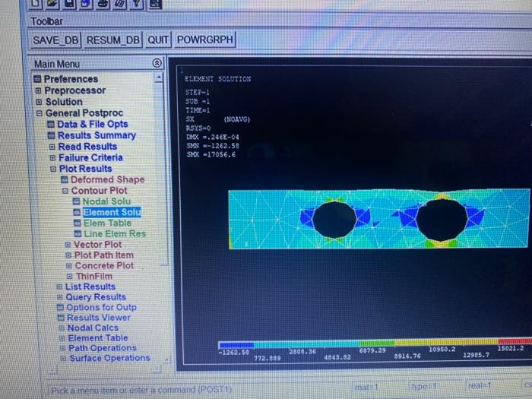This screenshot has width=532, height=399.
Task: Click the Open ANSYS File folder icon
Action: [x=53, y=3]
